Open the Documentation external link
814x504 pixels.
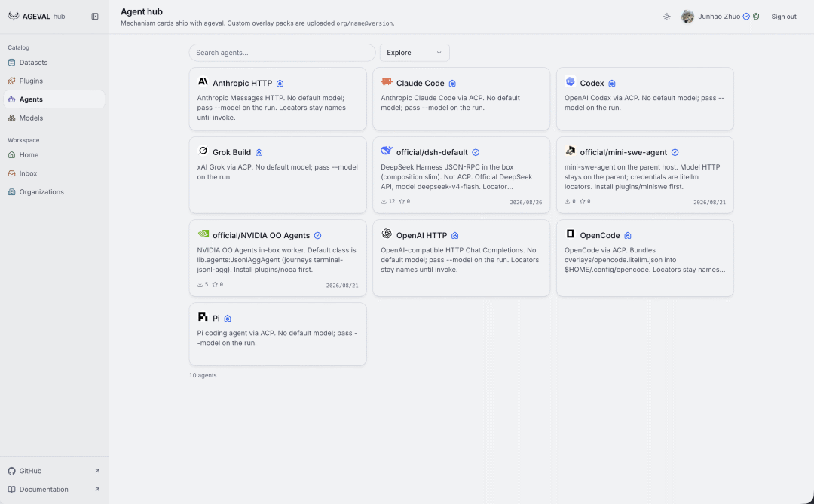(54, 490)
